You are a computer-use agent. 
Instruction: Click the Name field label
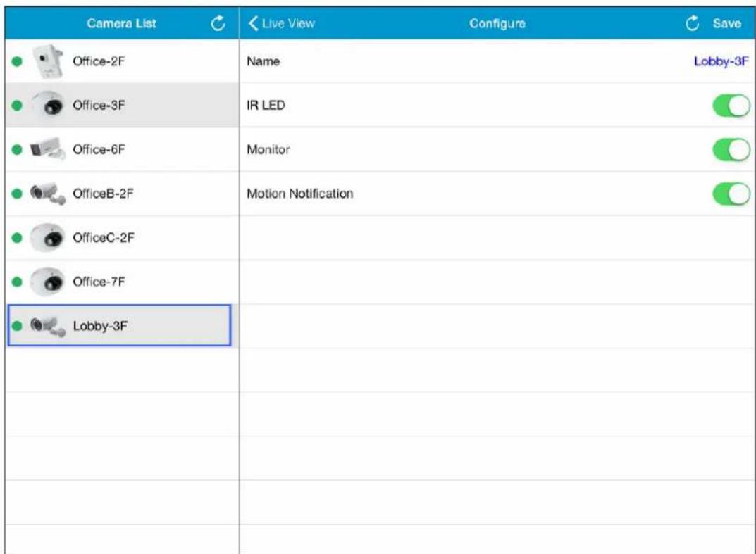coord(263,61)
